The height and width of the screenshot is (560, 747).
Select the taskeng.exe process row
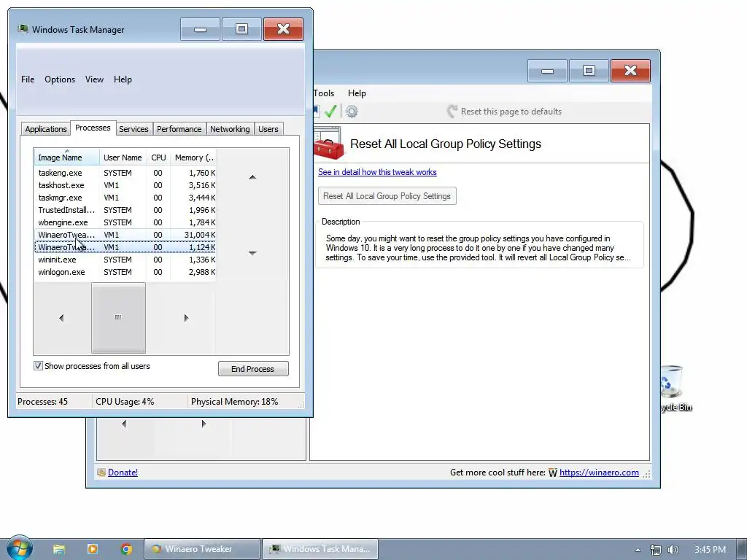click(125, 173)
